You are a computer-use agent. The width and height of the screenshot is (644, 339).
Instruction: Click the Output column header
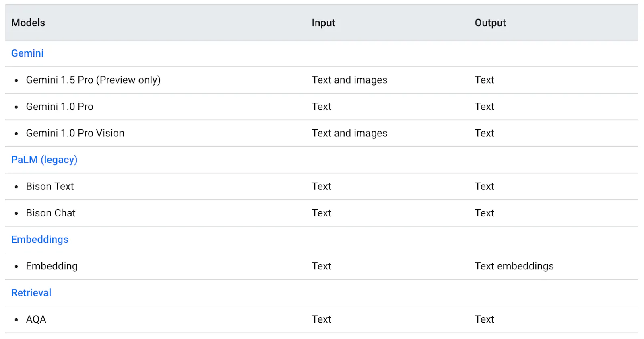click(490, 23)
